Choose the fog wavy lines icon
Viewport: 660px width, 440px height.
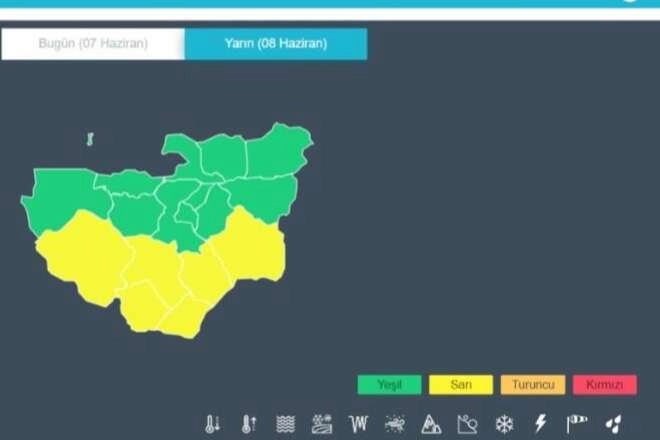tap(285, 424)
